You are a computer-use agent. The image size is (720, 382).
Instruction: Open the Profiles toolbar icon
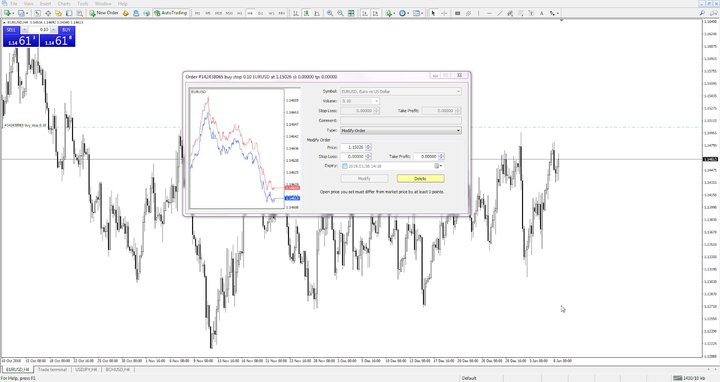pyautogui.click(x=22, y=13)
